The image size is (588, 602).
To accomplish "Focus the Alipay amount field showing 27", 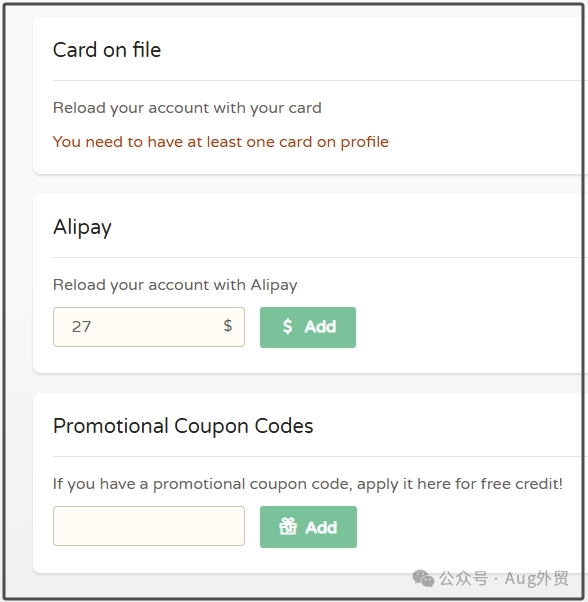I will click(149, 327).
